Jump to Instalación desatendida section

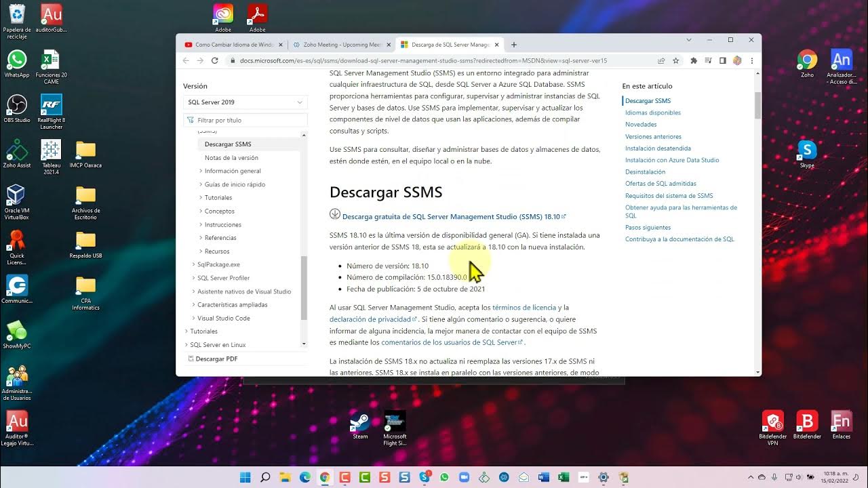658,148
